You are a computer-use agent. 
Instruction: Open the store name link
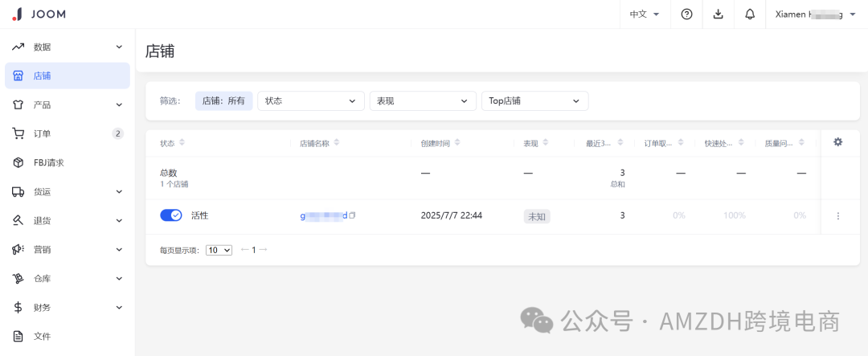(324, 215)
